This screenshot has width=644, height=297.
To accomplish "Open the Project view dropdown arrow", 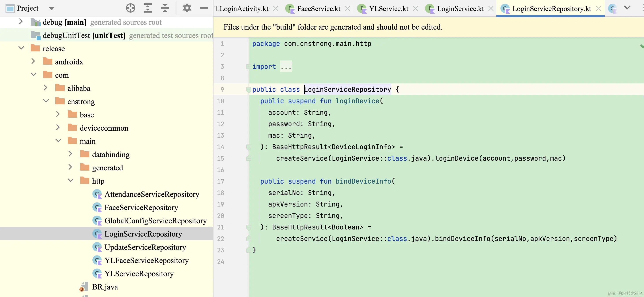I will pyautogui.click(x=52, y=9).
